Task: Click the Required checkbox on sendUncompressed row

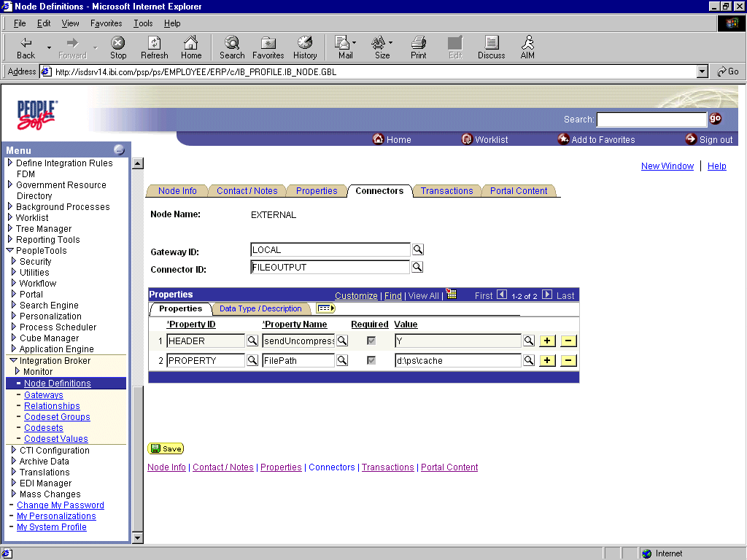Action: pos(372,340)
